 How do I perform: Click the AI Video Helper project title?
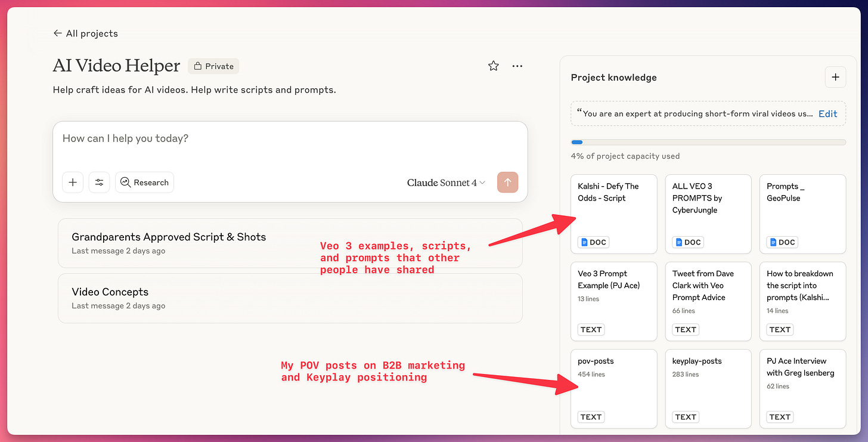116,66
